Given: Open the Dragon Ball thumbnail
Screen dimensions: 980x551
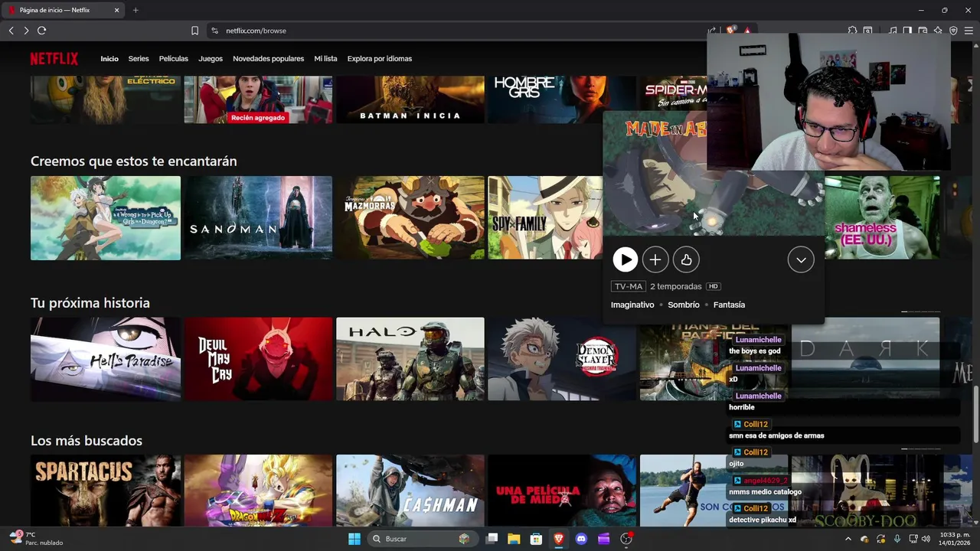Looking at the screenshot, I should click(258, 491).
